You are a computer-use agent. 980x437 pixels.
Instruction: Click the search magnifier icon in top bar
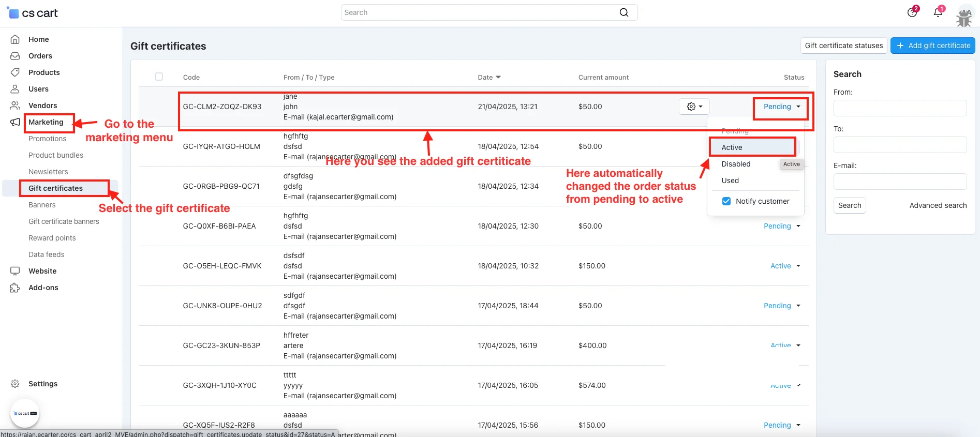coord(624,12)
